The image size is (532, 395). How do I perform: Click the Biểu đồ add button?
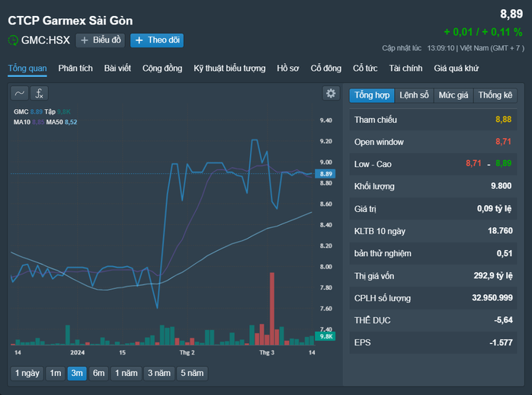(101, 40)
